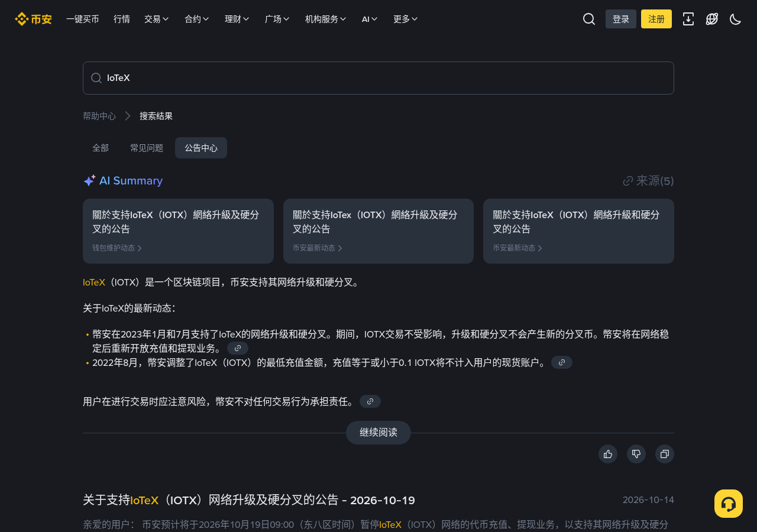Expand the 更多 dropdown menu
Image resolution: width=757 pixels, height=532 pixels.
coord(406,19)
